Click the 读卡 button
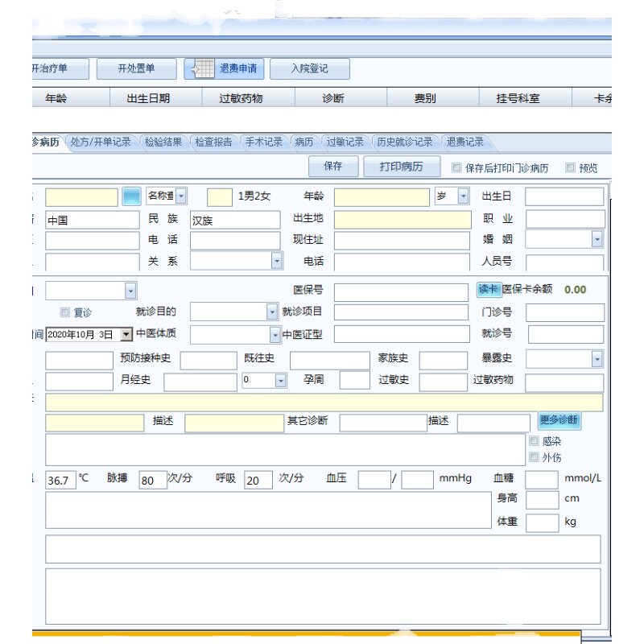 tap(489, 289)
